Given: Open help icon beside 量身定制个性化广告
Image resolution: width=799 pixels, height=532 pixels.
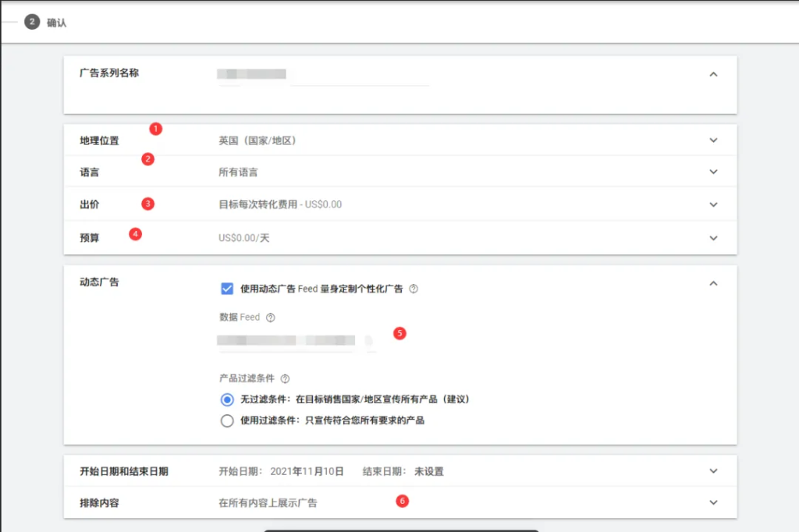Looking at the screenshot, I should click(x=414, y=289).
